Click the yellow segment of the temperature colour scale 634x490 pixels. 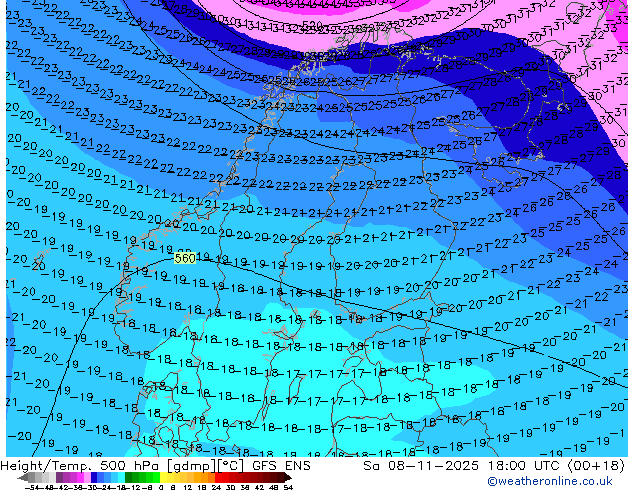click(x=163, y=477)
